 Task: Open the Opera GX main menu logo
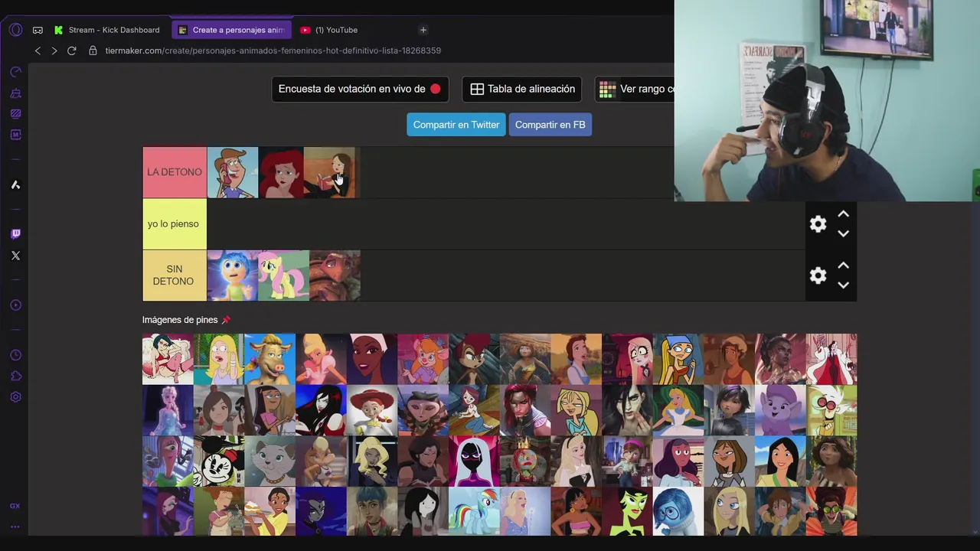[x=15, y=30]
